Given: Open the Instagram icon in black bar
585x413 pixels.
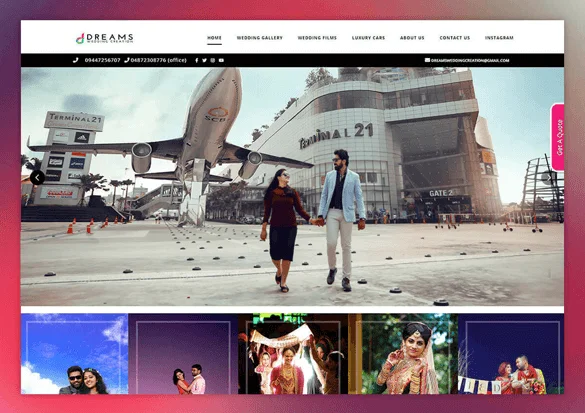Looking at the screenshot, I should click(213, 60).
